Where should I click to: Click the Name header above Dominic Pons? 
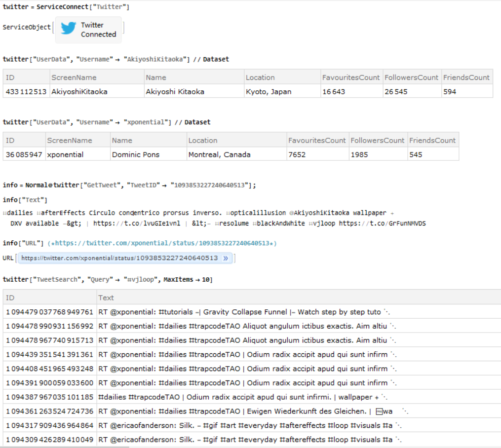pos(122,141)
